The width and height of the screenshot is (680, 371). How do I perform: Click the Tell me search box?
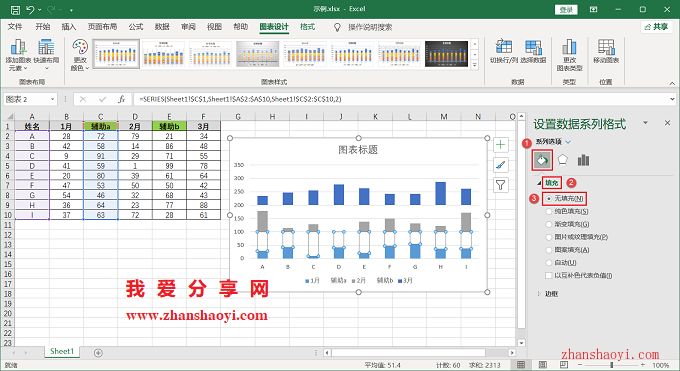(x=370, y=27)
